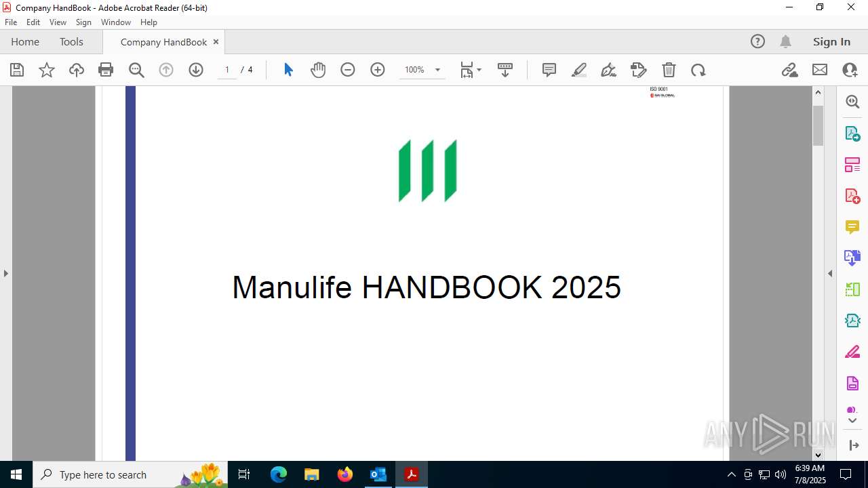This screenshot has width=868, height=488.
Task: Show more tools with the down chevron
Action: (x=852, y=421)
